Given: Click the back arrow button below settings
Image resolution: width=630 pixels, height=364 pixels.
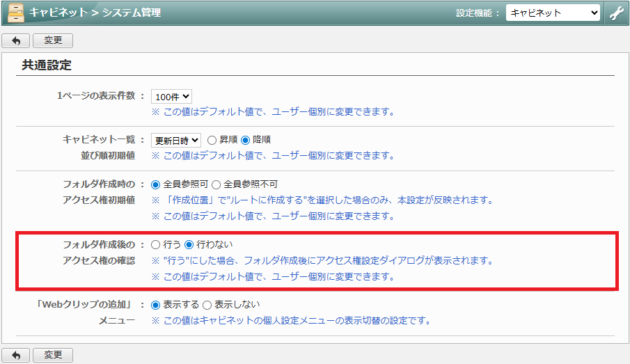Looking at the screenshot, I should coord(16,355).
